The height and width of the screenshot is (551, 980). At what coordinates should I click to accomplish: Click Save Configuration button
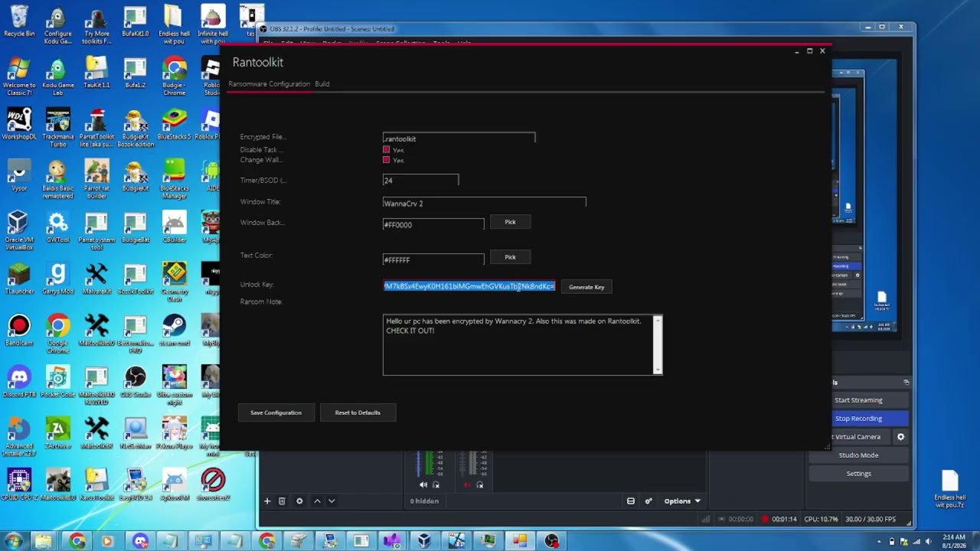tap(276, 412)
